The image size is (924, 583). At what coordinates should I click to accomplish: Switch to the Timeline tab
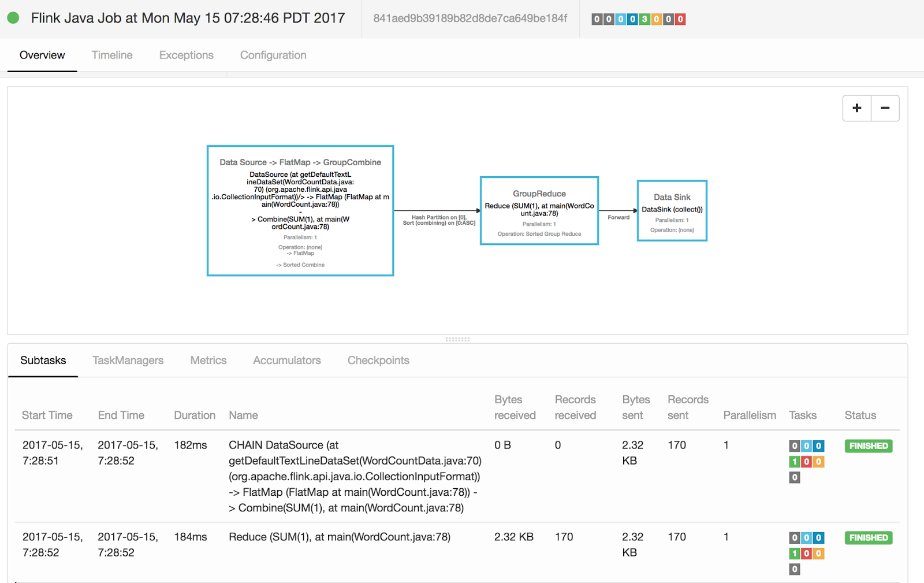[x=111, y=55]
